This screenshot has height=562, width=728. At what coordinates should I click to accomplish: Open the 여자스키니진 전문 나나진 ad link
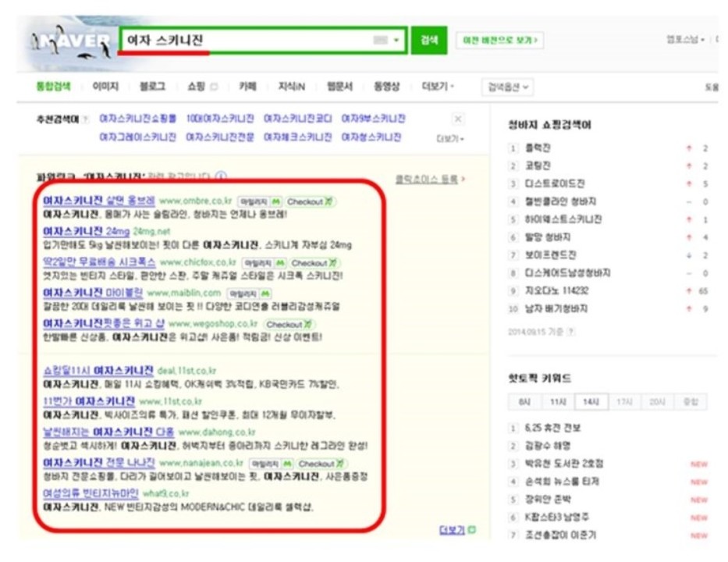coord(99,463)
